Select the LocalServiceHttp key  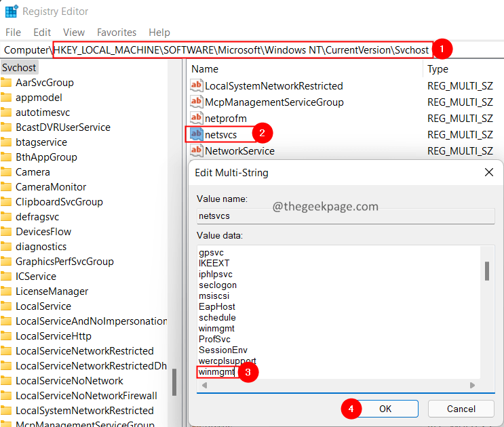click(x=54, y=336)
